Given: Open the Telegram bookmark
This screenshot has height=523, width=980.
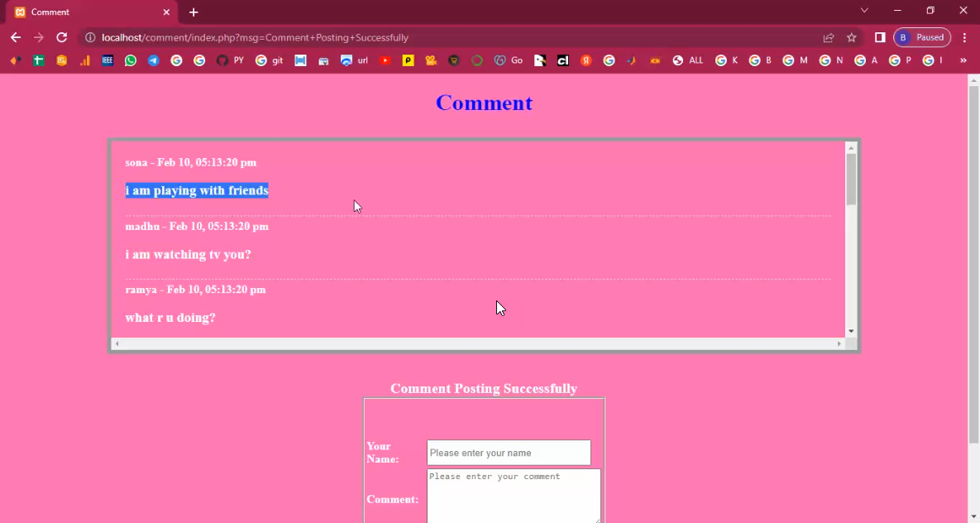Looking at the screenshot, I should tap(154, 60).
